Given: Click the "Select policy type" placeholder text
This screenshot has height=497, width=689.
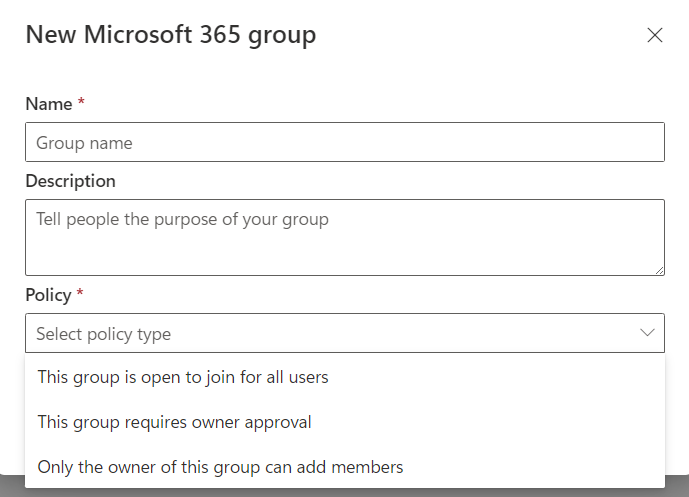Looking at the screenshot, I should 103,334.
